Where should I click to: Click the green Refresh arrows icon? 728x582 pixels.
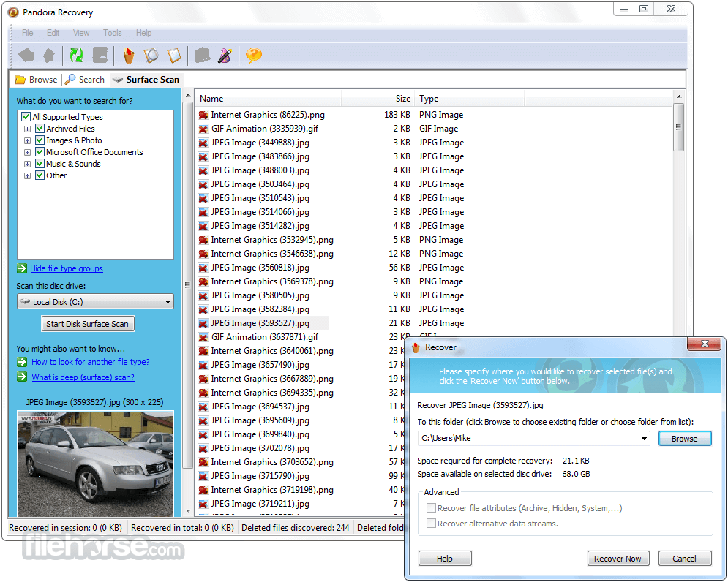[76, 56]
